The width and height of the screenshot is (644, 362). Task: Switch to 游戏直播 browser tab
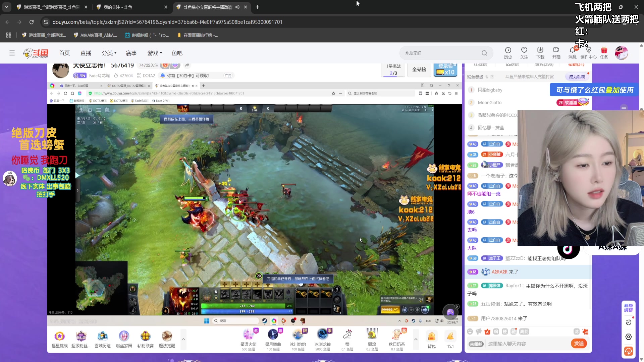[x=52, y=7]
